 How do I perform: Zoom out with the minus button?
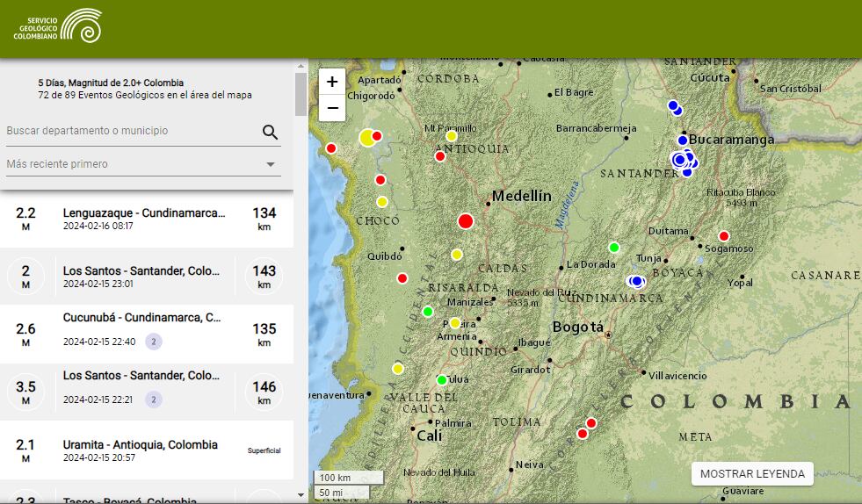point(332,108)
